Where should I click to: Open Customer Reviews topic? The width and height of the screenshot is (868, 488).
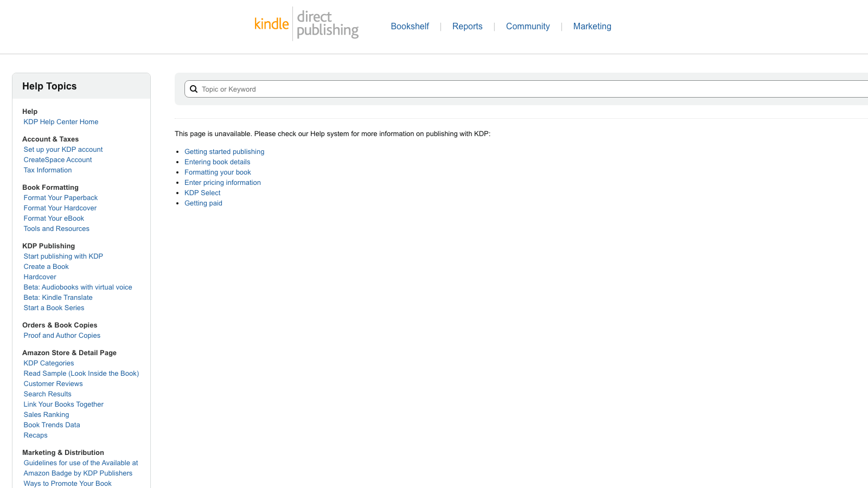click(x=53, y=384)
